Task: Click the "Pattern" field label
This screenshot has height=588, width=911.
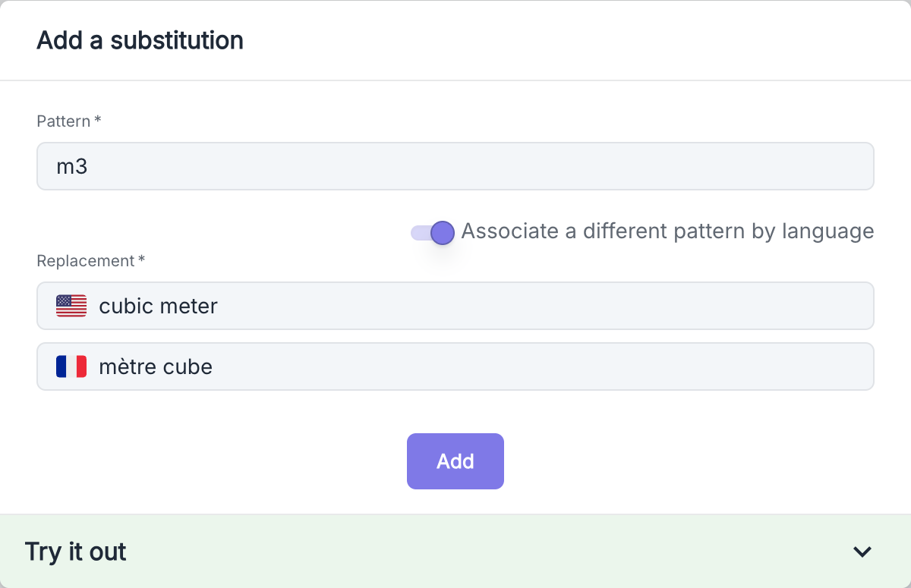Action: pyautogui.click(x=64, y=121)
